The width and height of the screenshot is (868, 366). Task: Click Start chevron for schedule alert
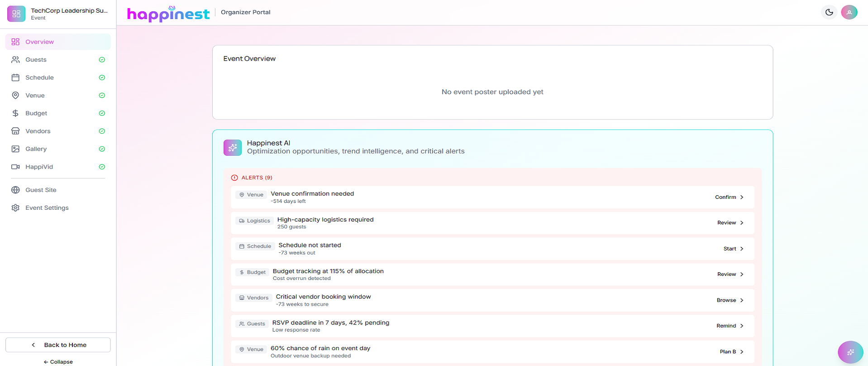pyautogui.click(x=742, y=249)
